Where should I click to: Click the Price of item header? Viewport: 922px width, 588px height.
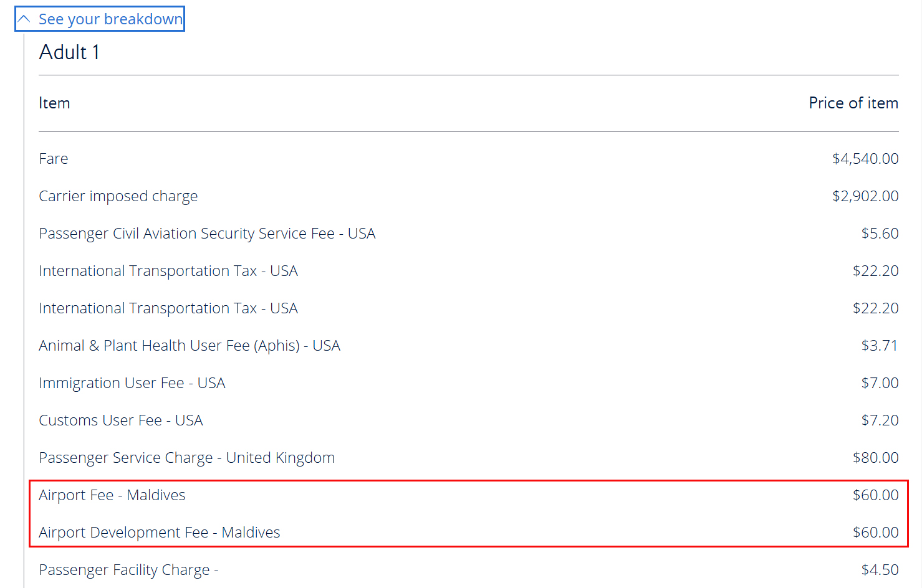(853, 103)
